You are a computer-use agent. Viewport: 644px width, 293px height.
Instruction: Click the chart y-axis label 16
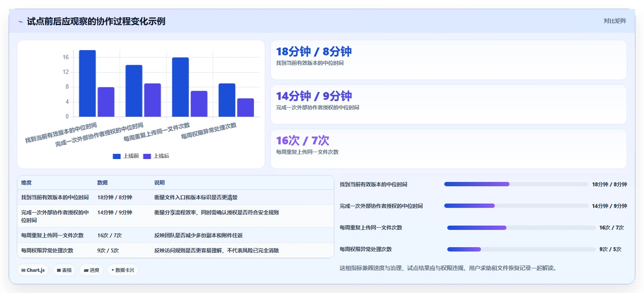click(66, 57)
